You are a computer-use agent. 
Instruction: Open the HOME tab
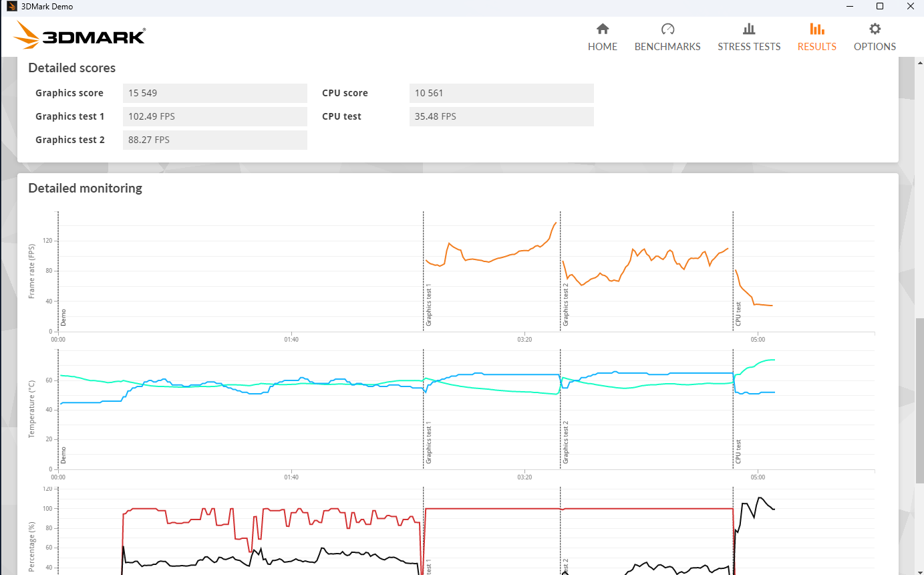[603, 37]
